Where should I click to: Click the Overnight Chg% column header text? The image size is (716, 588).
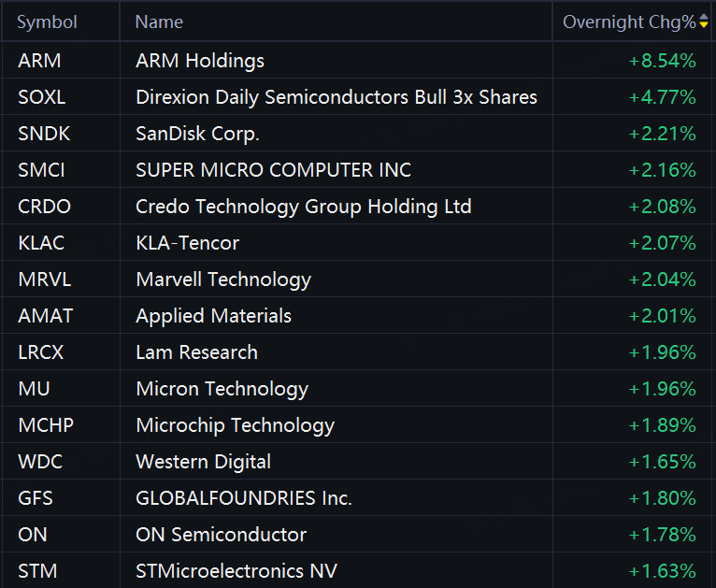pos(628,22)
